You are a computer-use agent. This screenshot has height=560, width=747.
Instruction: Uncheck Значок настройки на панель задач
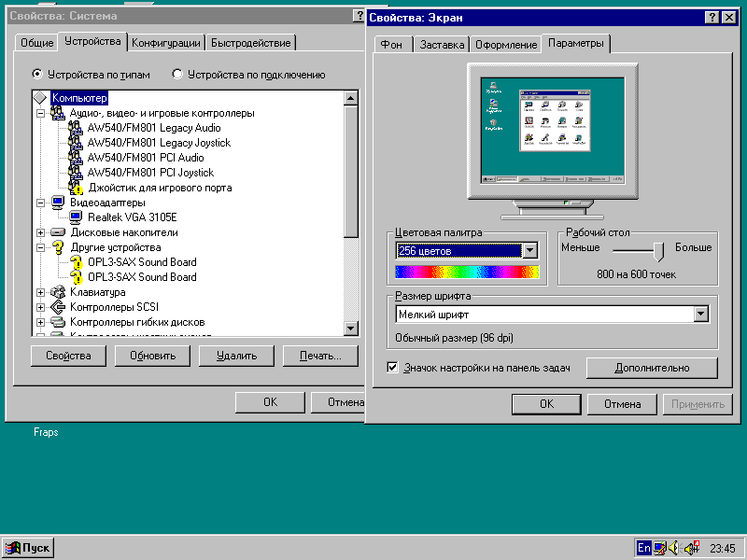point(393,367)
